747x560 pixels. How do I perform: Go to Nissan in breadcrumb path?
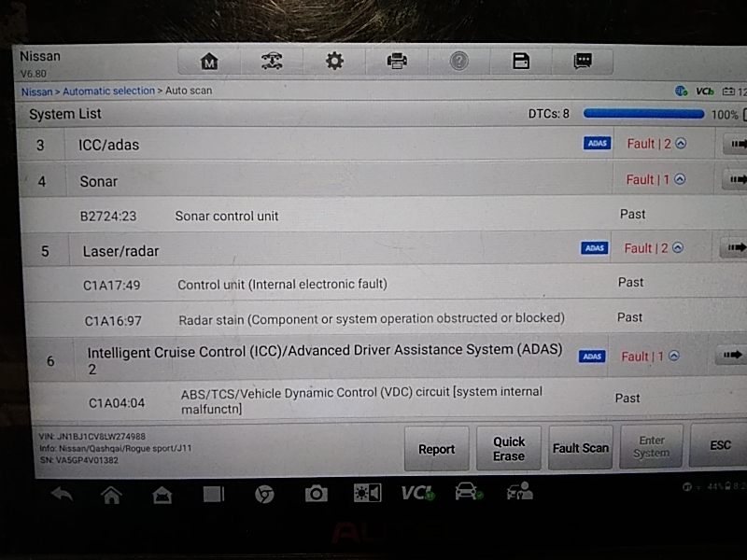tap(36, 91)
